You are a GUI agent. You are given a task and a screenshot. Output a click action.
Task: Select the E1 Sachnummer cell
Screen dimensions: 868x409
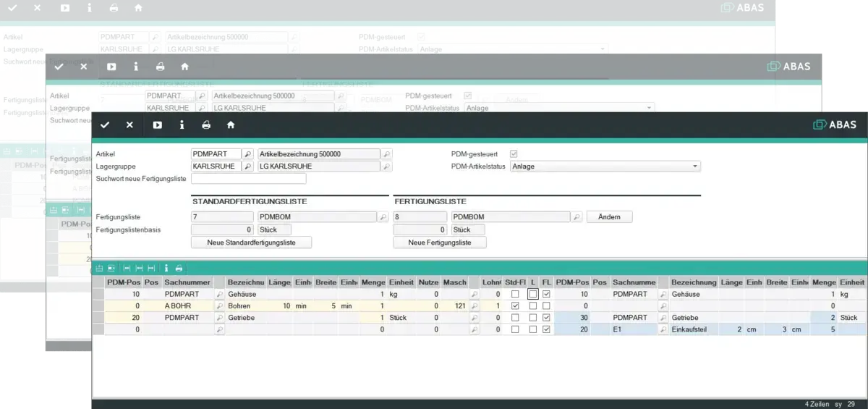coord(633,329)
